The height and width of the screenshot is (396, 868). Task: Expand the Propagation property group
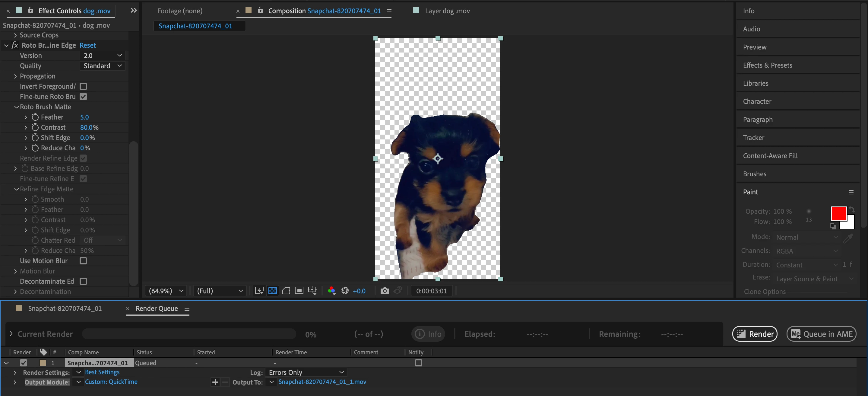click(15, 76)
